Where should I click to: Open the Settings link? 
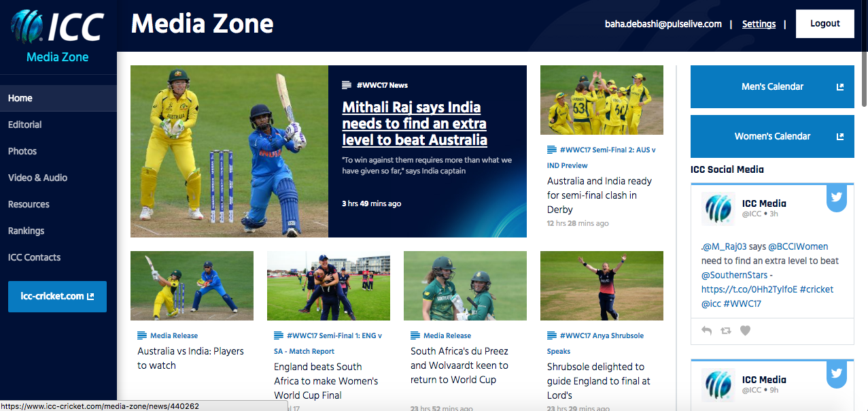pos(759,24)
